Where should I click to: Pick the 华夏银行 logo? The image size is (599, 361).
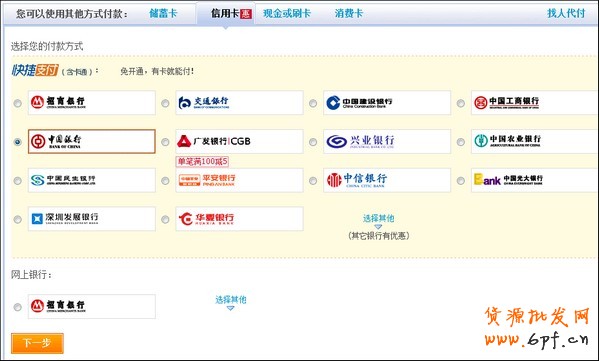pos(239,219)
